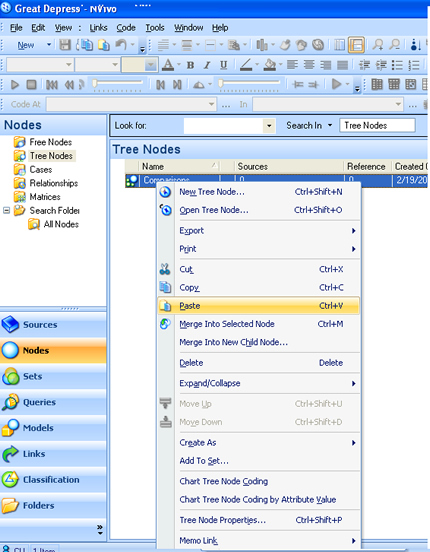Choose Merge Into New Child Node

(258, 342)
